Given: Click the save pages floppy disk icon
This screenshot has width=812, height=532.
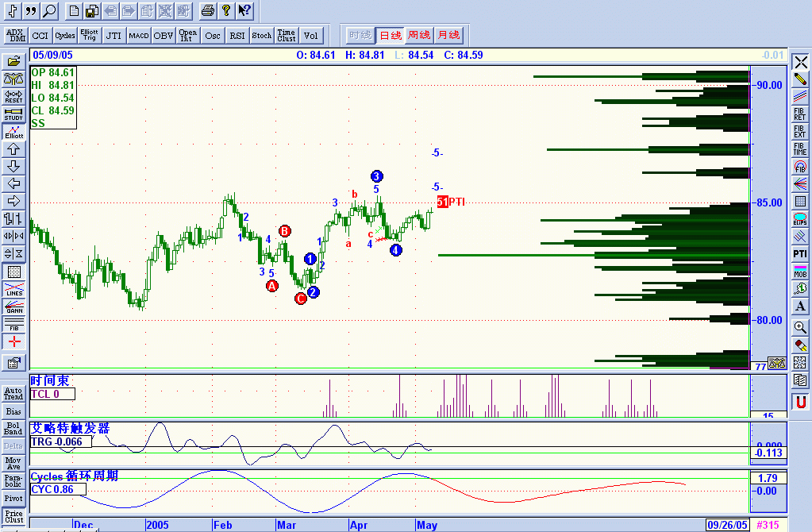Looking at the screenshot, I should pos(92,10).
